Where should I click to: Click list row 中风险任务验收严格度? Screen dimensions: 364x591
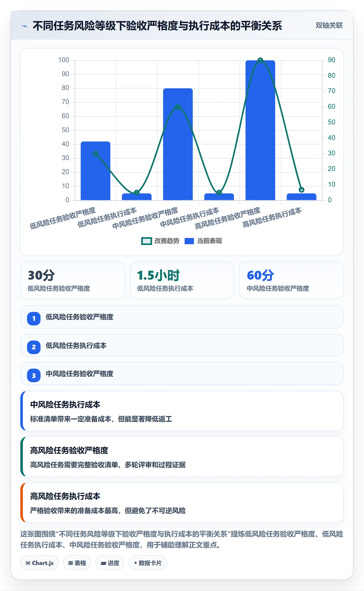coord(182,374)
